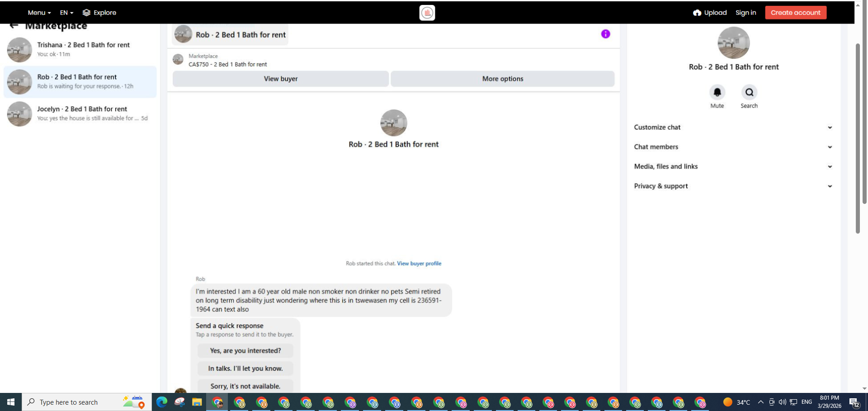
Task: Click Rob's message about being interested
Action: (x=321, y=300)
